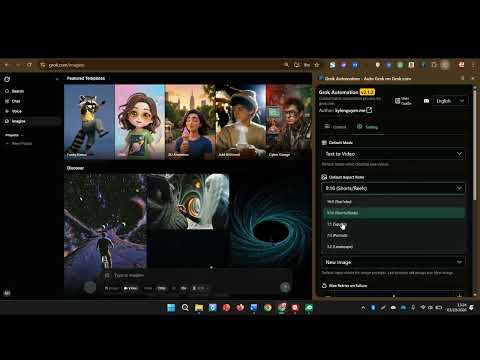The image size is (480, 360).
Task: Choose the 1:1 Square option
Action: [394, 224]
